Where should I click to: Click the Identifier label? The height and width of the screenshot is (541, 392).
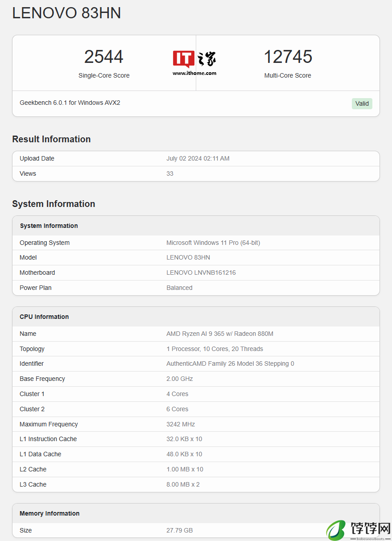[32, 363]
